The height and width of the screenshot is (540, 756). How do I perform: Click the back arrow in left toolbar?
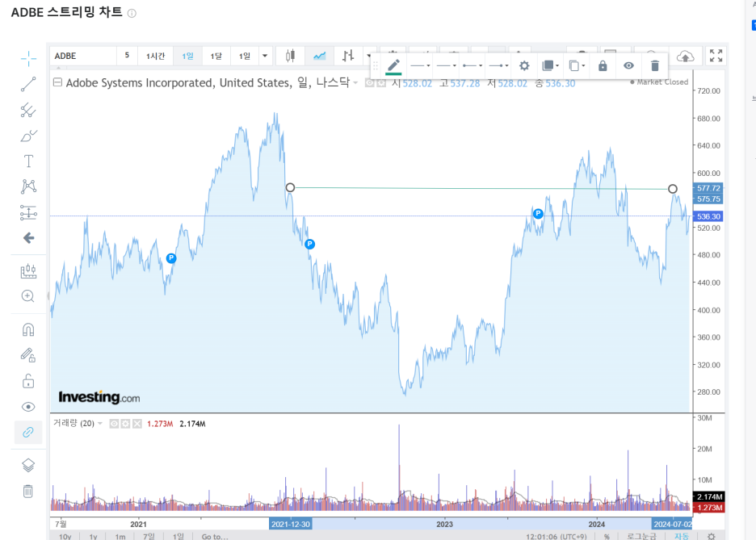pos(28,238)
